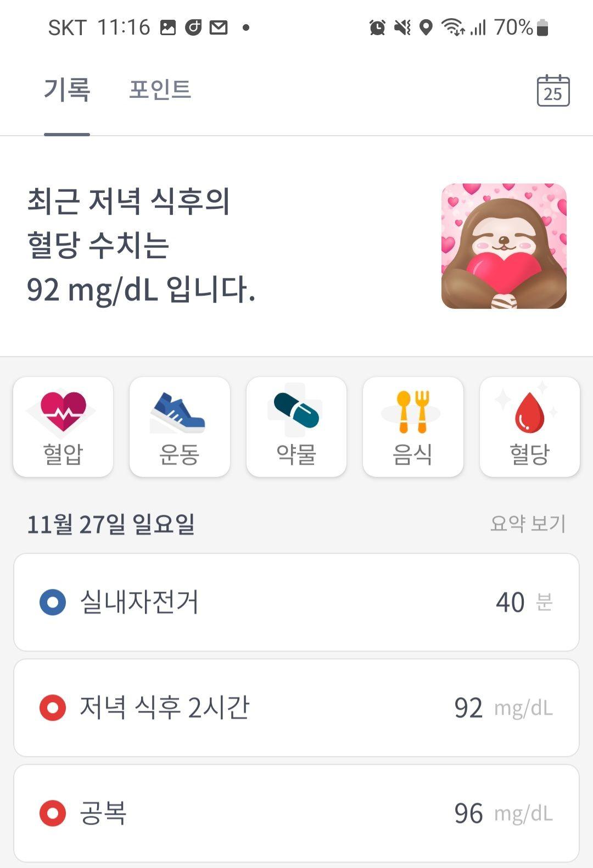Open the 요약 보기 summary link

tap(528, 524)
